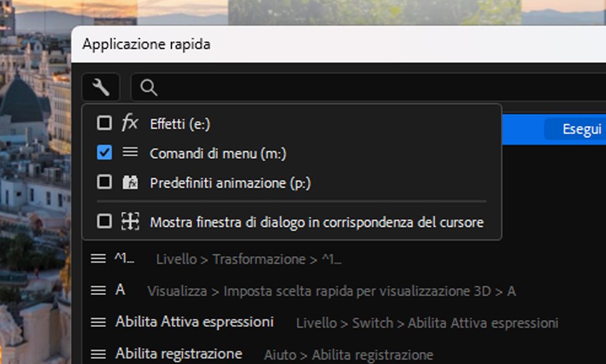Select Effetti (e:) filter option
Screen dimensions: 606x364
click(x=180, y=124)
